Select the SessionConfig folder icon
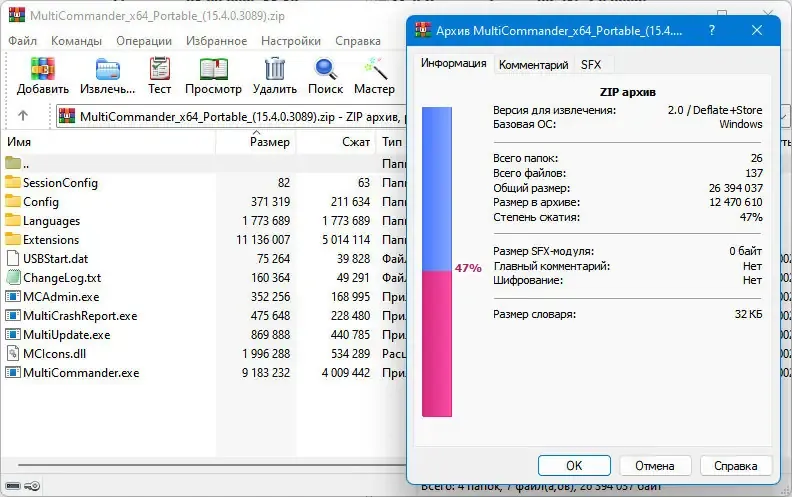The image size is (792, 497). [13, 182]
